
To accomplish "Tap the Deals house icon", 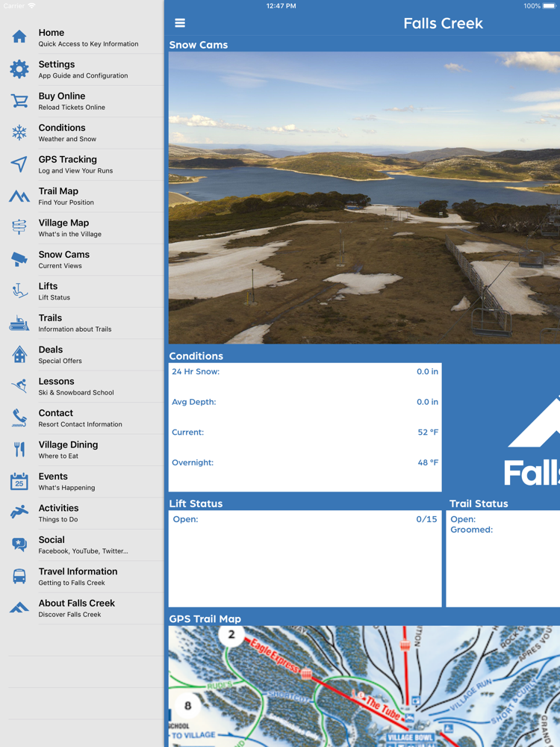I will 19,354.
